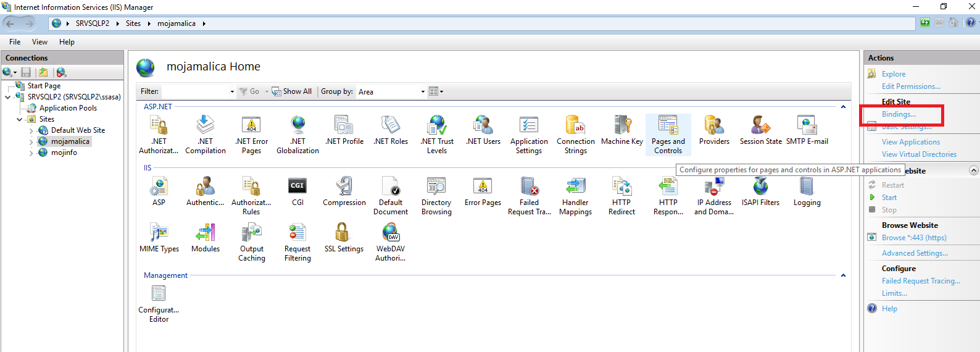Viewport: 980px width, 352px height.
Task: Open the File menu
Action: [15, 42]
